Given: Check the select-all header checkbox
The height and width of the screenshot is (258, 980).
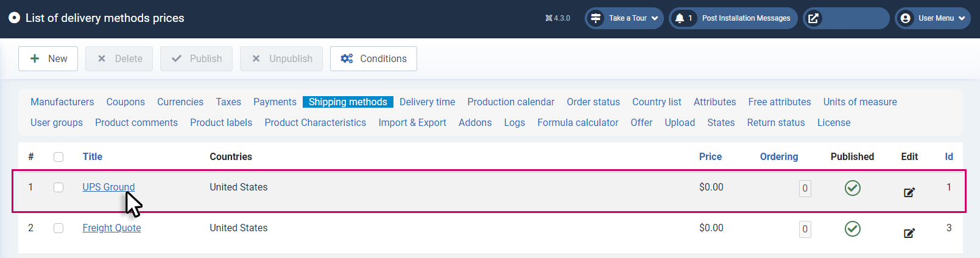Looking at the screenshot, I should [x=58, y=157].
